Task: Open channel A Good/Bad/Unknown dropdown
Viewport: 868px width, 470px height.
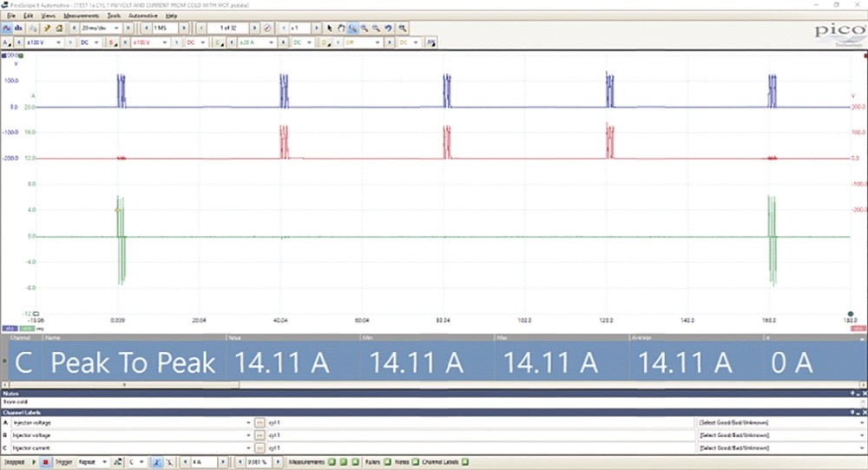Action: tap(780, 422)
